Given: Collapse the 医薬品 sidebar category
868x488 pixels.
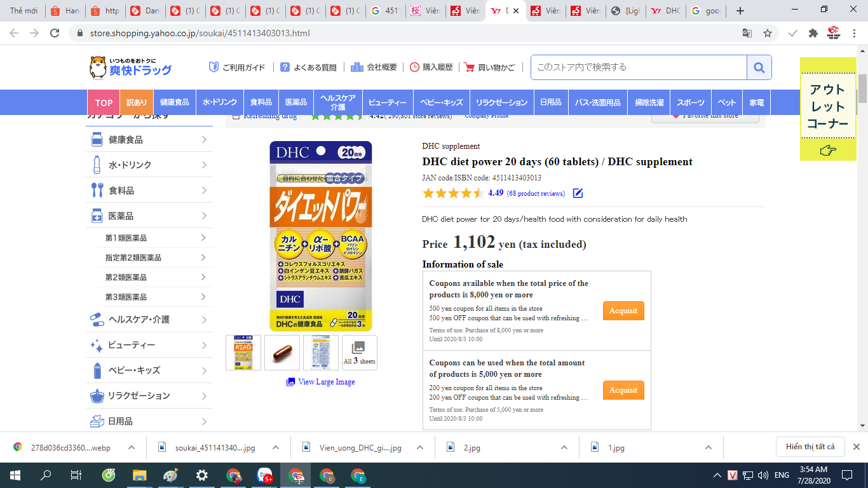Looking at the screenshot, I should click(x=149, y=216).
